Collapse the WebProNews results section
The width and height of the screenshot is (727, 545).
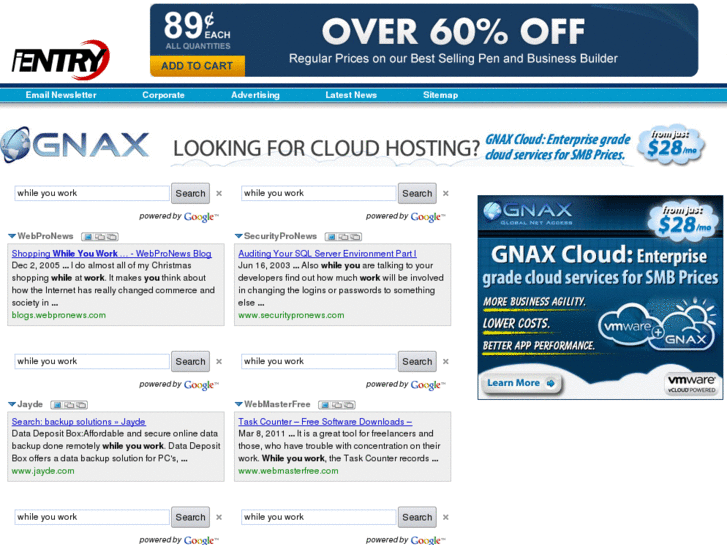[12, 236]
